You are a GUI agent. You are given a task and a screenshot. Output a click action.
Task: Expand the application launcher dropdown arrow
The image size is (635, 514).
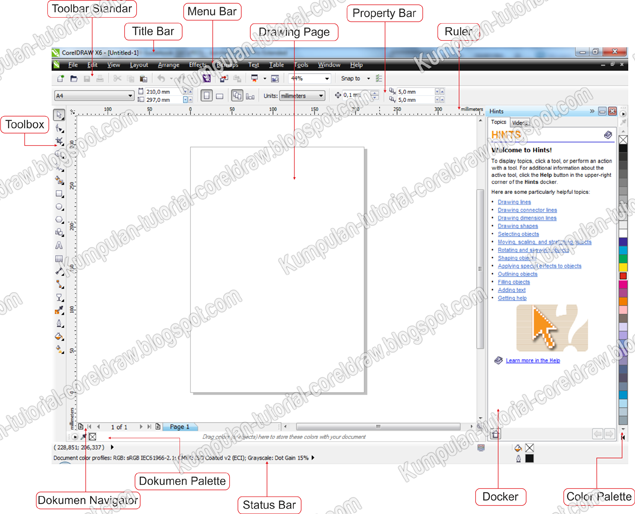click(264, 79)
